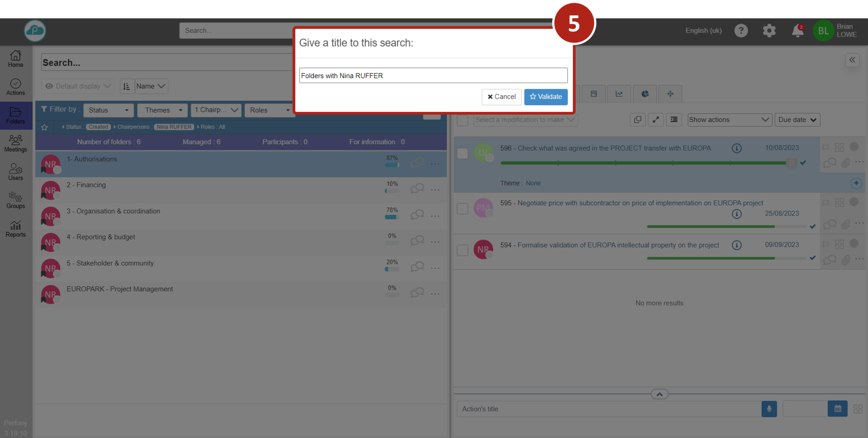Open the Due date sort dropdown

coord(797,120)
